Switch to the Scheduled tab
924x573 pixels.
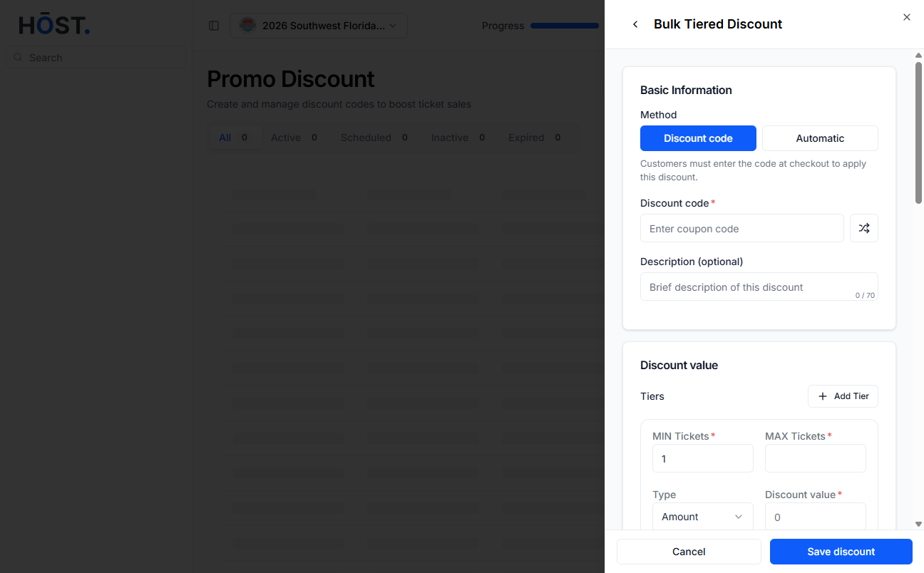click(x=374, y=138)
